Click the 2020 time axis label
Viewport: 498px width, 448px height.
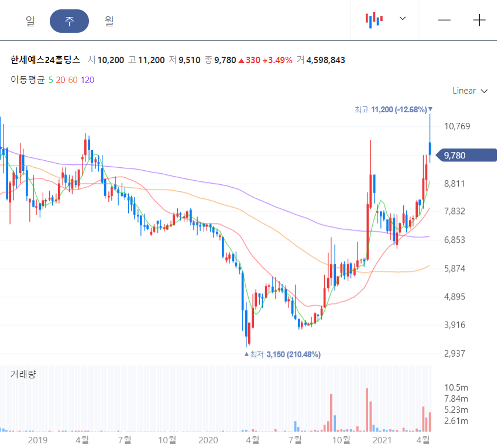click(208, 440)
